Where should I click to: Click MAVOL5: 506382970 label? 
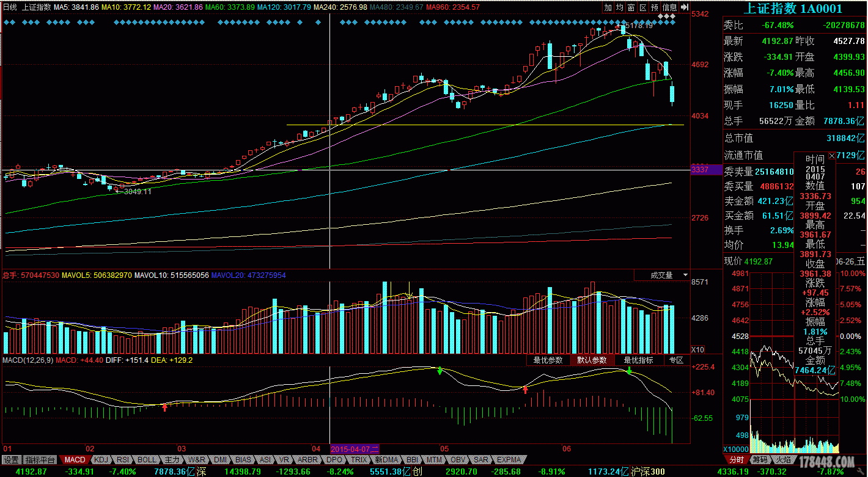coord(97,275)
